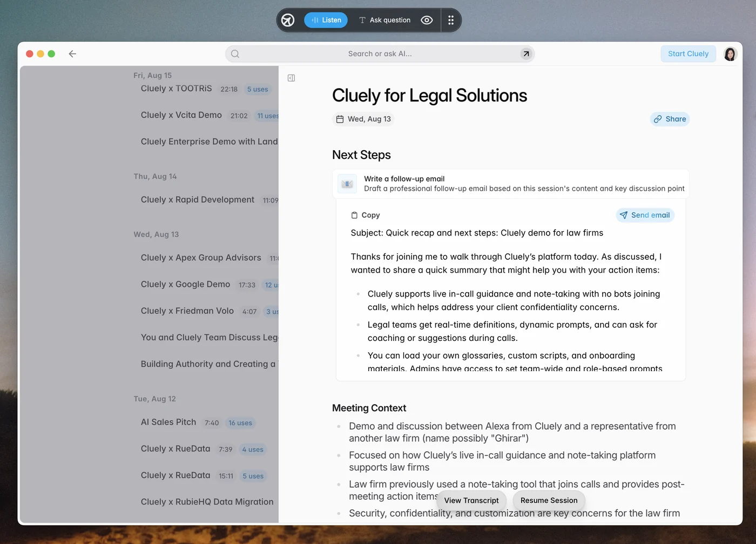Click the email icon next to Write a follow-up email
Screen dimensions: 756x544
(x=347, y=184)
